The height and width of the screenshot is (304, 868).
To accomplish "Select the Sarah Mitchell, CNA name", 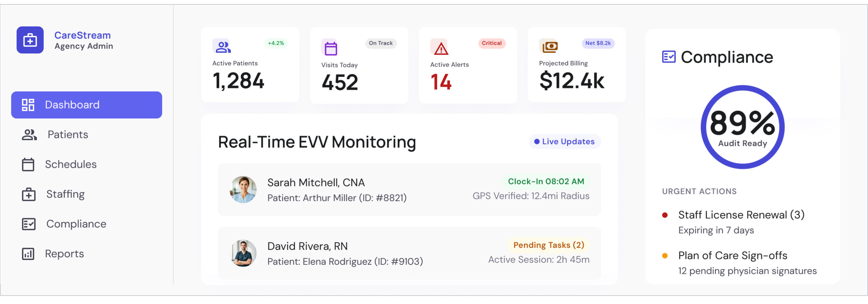I will (x=316, y=183).
